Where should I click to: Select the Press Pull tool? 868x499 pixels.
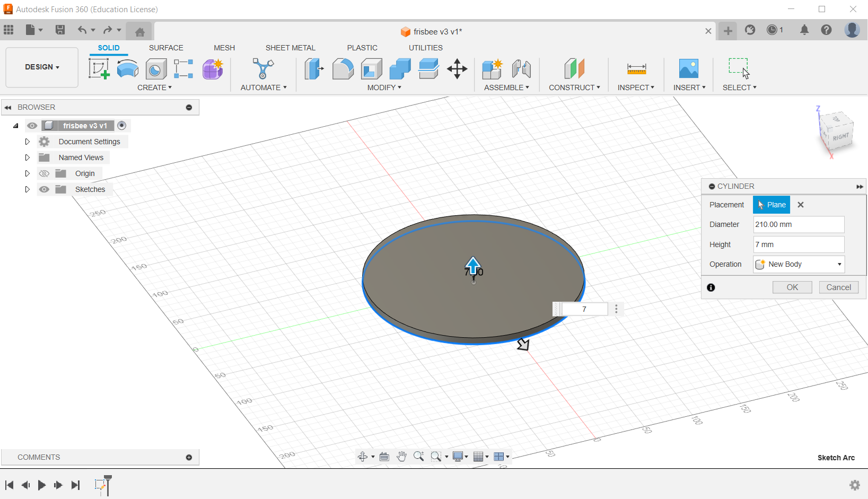click(x=314, y=69)
